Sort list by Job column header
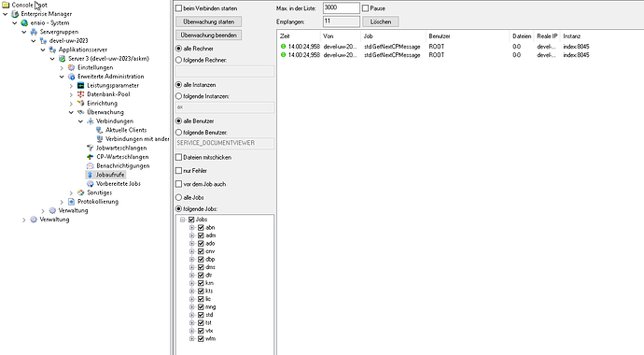644x355 pixels. tap(394, 36)
